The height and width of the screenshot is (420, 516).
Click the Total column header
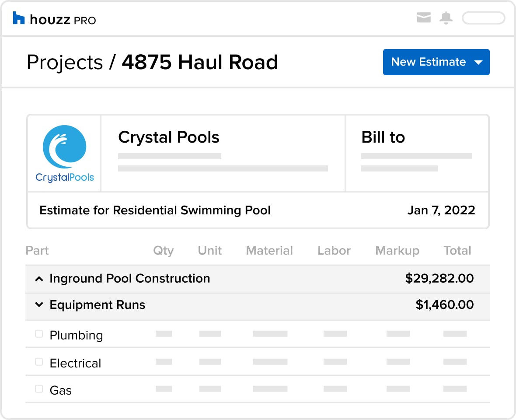coord(457,251)
